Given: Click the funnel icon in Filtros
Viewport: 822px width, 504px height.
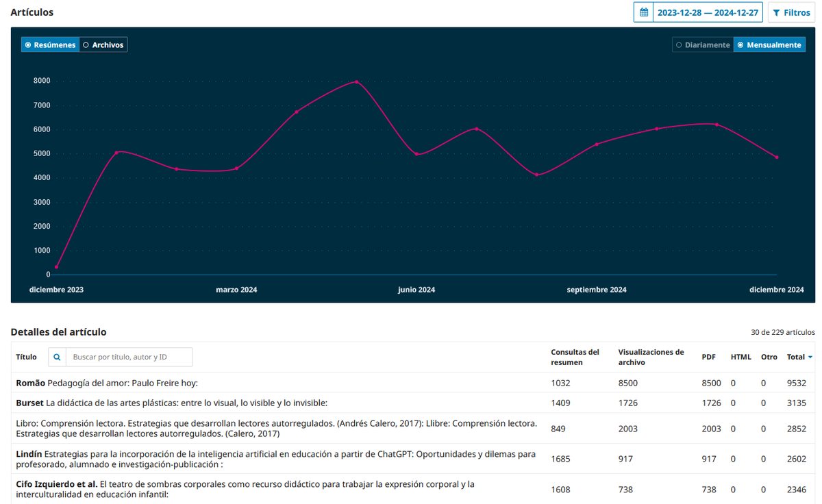Looking at the screenshot, I should pyautogui.click(x=776, y=12).
